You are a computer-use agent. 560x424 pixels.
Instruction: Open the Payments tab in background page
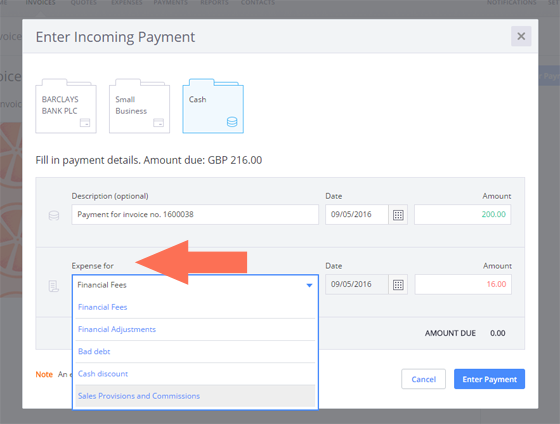[x=170, y=3]
